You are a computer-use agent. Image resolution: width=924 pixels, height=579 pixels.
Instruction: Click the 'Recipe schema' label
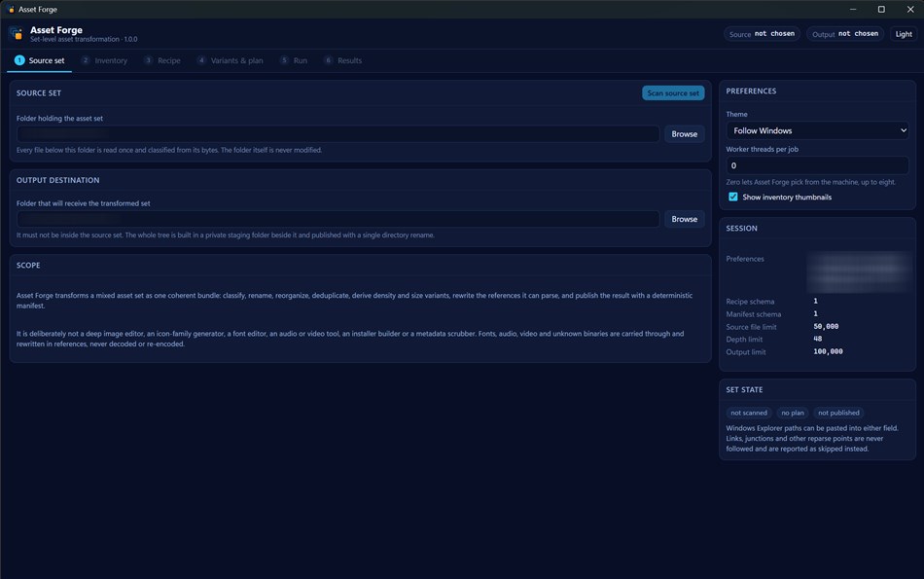(x=750, y=302)
